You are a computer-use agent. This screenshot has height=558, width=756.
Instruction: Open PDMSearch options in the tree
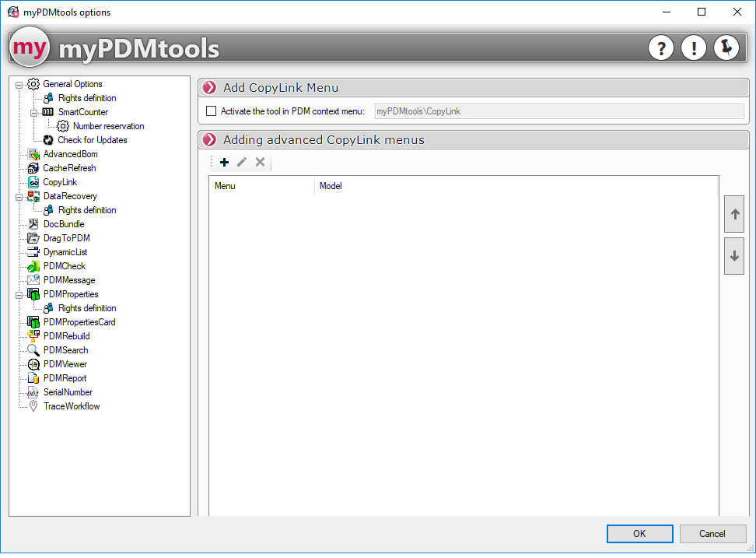[65, 350]
